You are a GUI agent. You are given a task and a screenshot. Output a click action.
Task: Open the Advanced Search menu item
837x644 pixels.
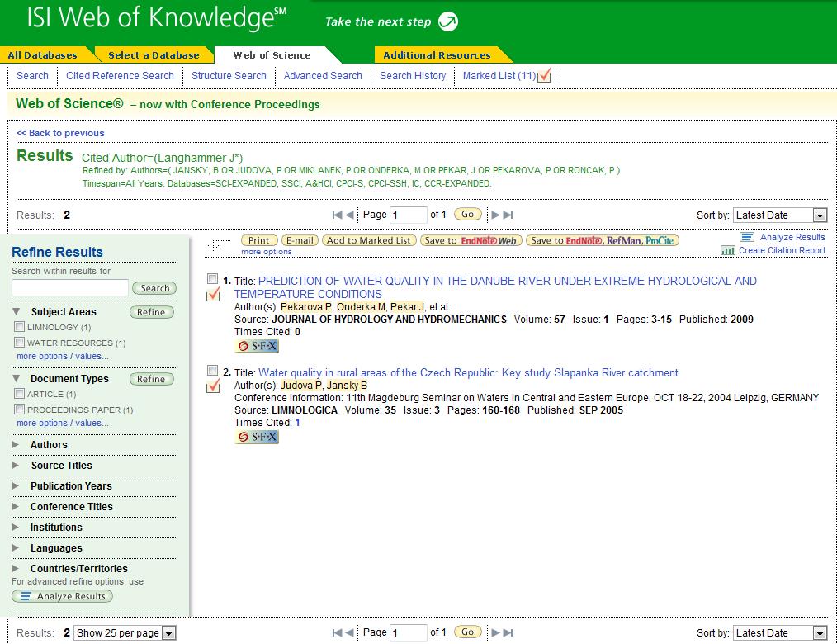pos(323,76)
